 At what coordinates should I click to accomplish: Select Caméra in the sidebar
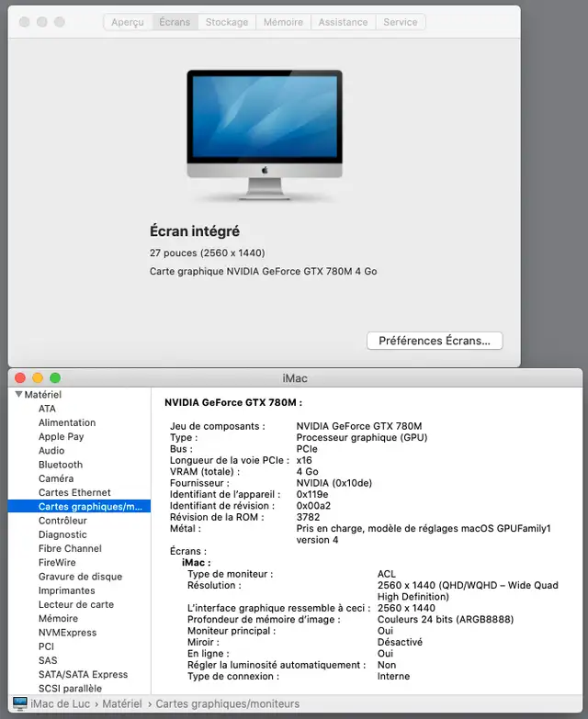coord(56,478)
